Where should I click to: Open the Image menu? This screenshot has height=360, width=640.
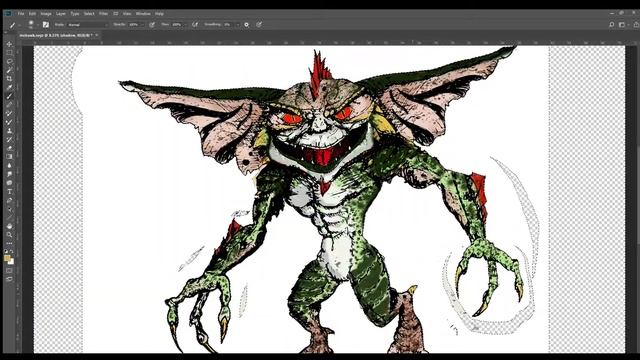(x=46, y=13)
